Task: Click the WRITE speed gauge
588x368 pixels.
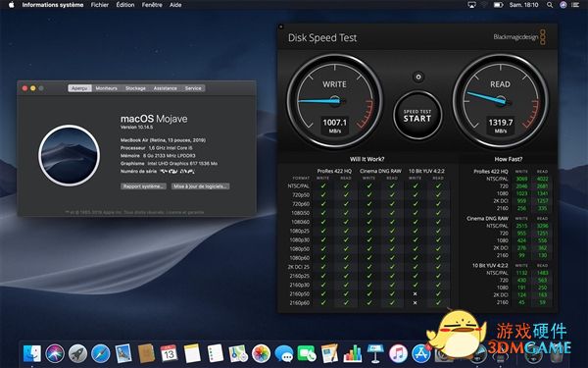Action: click(334, 101)
